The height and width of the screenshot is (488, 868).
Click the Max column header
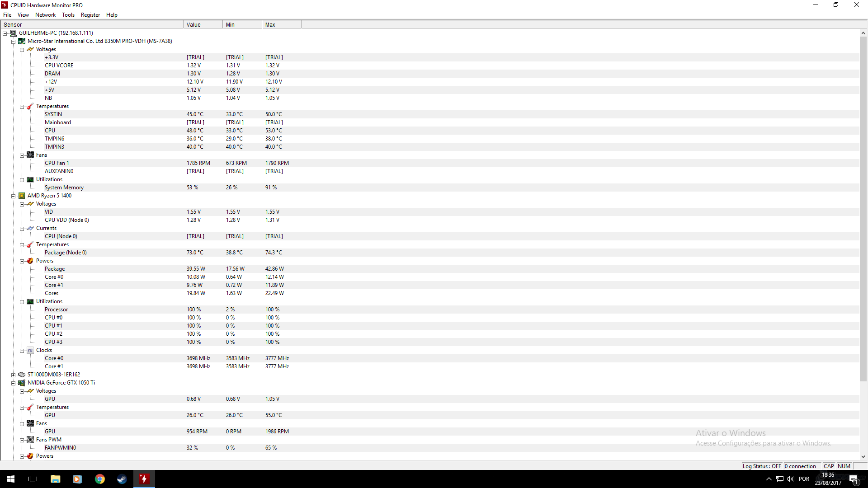pos(282,24)
